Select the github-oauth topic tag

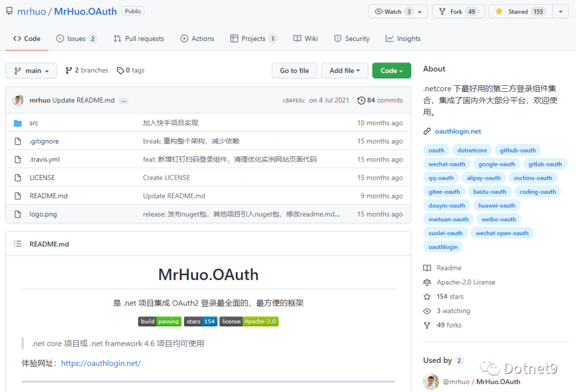(x=517, y=150)
